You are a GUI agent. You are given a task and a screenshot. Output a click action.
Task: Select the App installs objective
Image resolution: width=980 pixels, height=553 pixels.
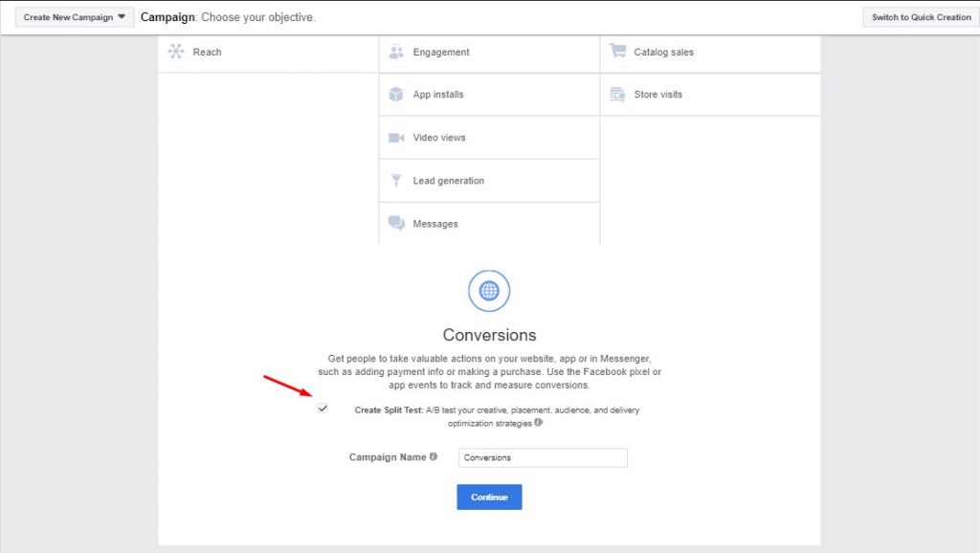pyautogui.click(x=489, y=95)
